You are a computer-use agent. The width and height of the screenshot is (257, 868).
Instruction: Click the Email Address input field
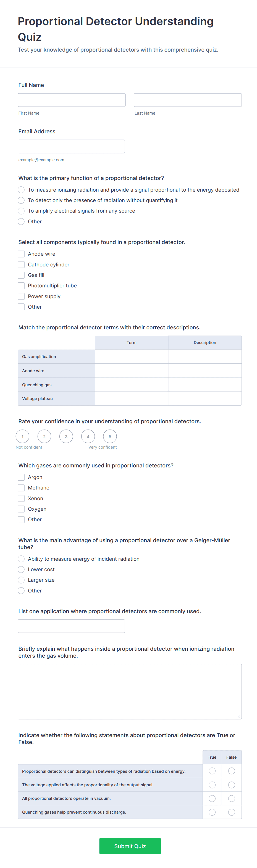[71, 146]
